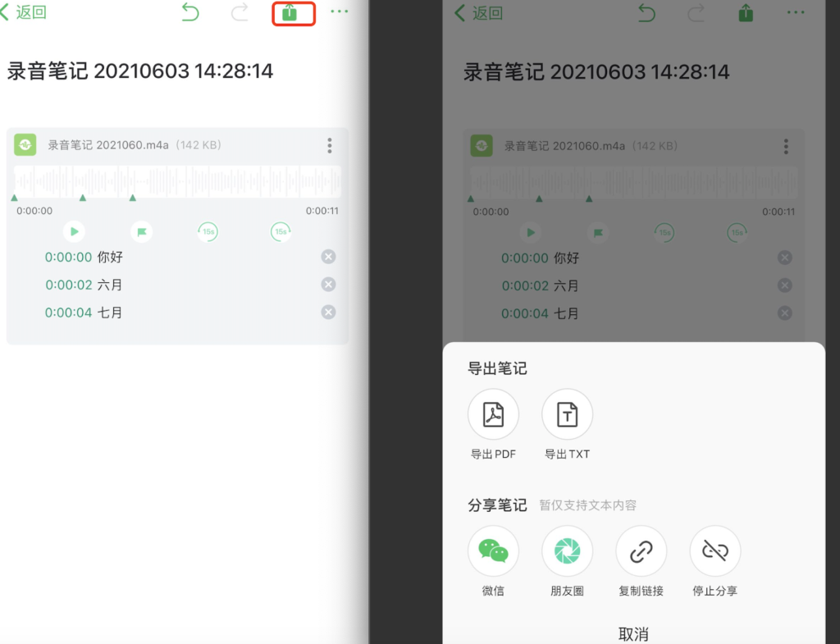Rewind 15 seconds in the undimmed note
This screenshot has height=644, width=840.
pos(208,232)
